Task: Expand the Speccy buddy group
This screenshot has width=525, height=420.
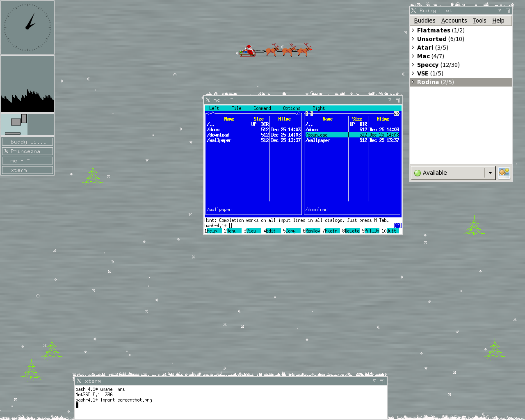Action: pos(413,65)
